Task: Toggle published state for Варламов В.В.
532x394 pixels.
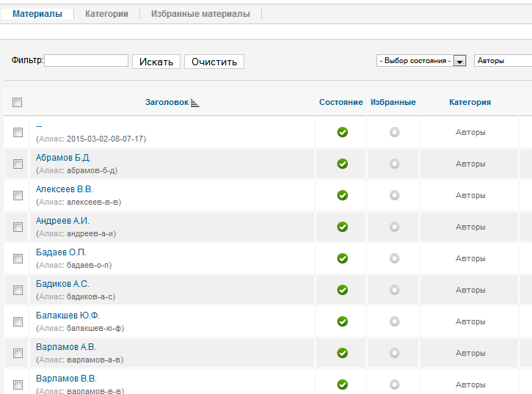Action: point(343,384)
